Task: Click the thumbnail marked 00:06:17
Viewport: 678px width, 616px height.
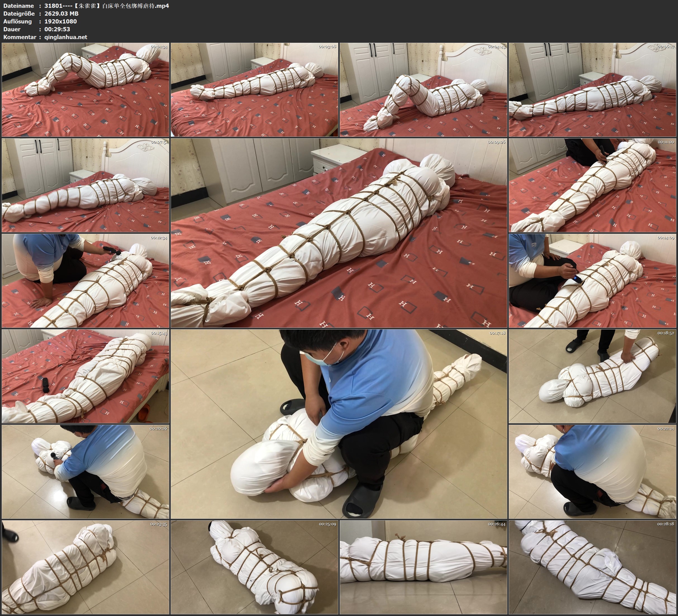Action: pyautogui.click(x=593, y=89)
